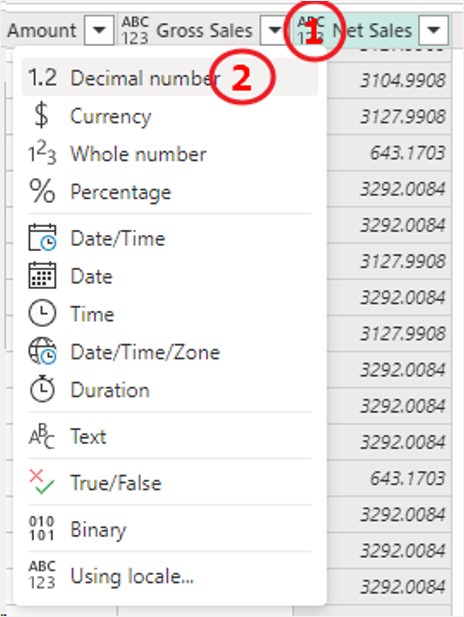Open Using locale... option
This screenshot has width=464, height=617.
pos(169,576)
